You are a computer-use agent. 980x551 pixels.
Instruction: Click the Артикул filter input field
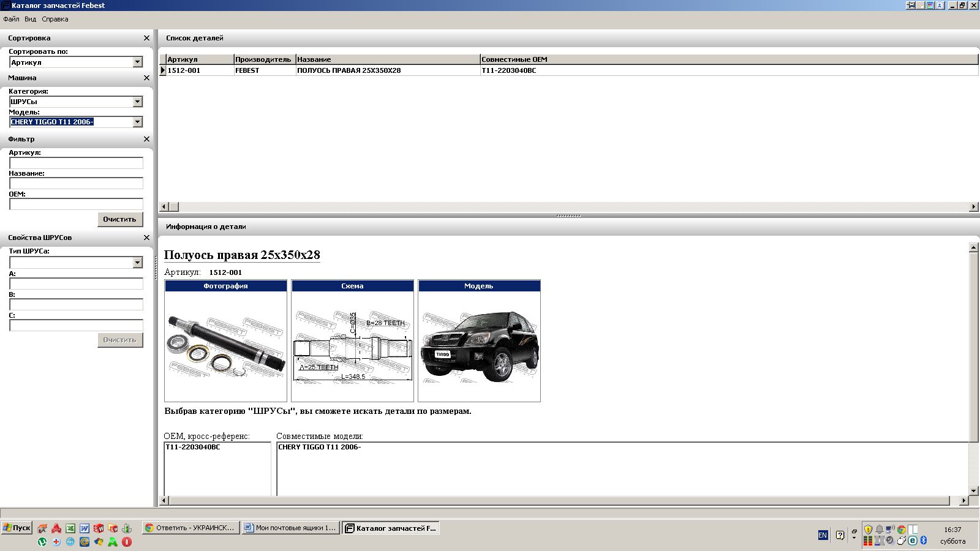point(76,163)
